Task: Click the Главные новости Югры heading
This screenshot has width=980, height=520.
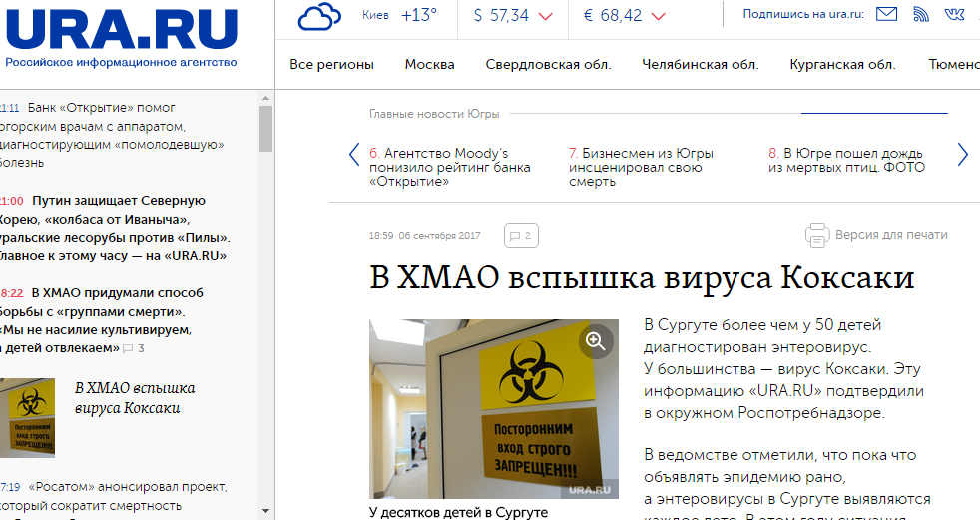Action: [434, 114]
